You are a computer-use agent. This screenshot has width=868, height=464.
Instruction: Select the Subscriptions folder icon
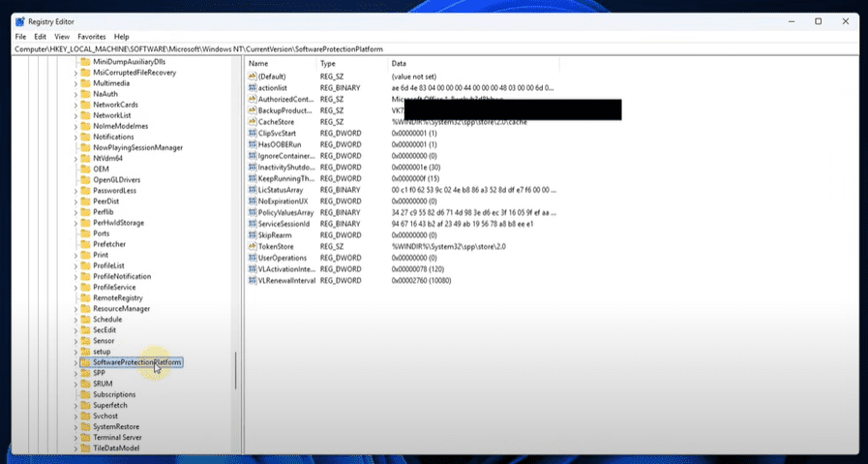[85, 394]
